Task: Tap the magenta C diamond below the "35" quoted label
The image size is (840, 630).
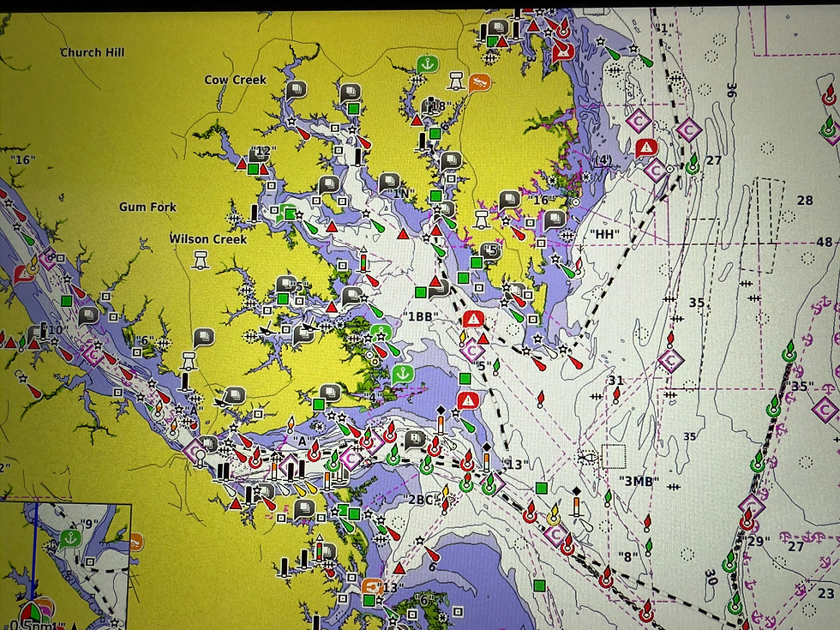Action: click(825, 410)
